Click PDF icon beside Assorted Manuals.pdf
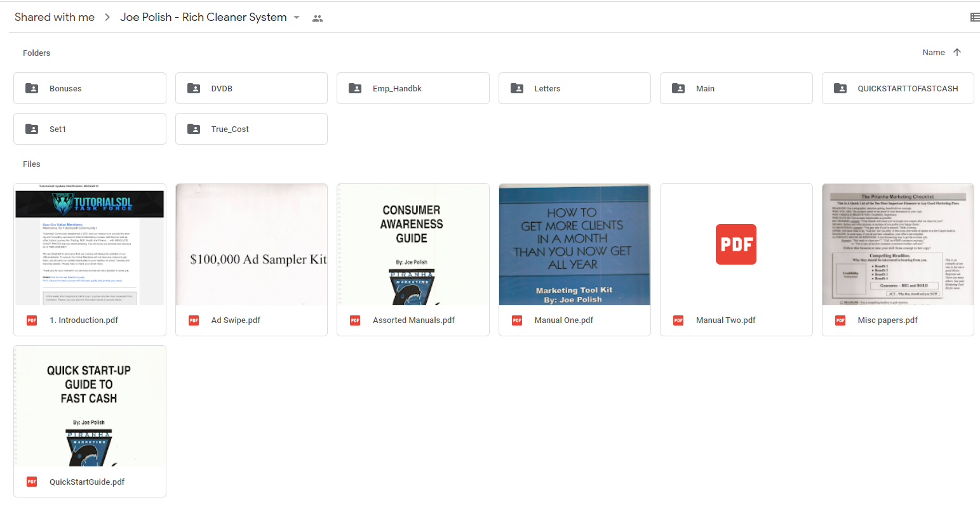 point(355,320)
